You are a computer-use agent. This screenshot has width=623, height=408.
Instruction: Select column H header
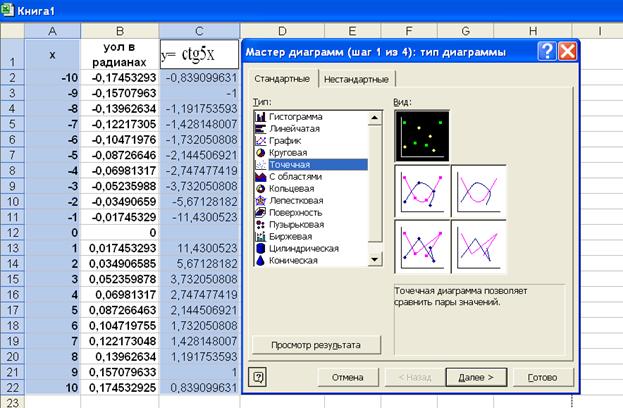pyautogui.click(x=533, y=31)
